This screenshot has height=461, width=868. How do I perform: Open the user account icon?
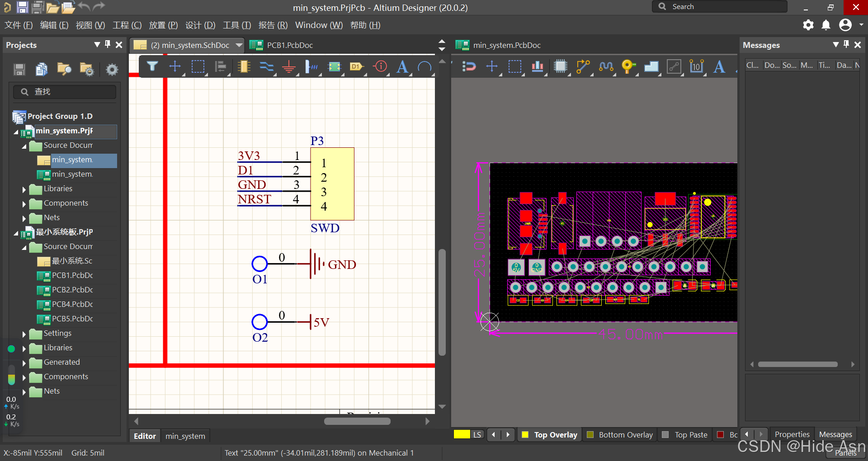pos(845,25)
